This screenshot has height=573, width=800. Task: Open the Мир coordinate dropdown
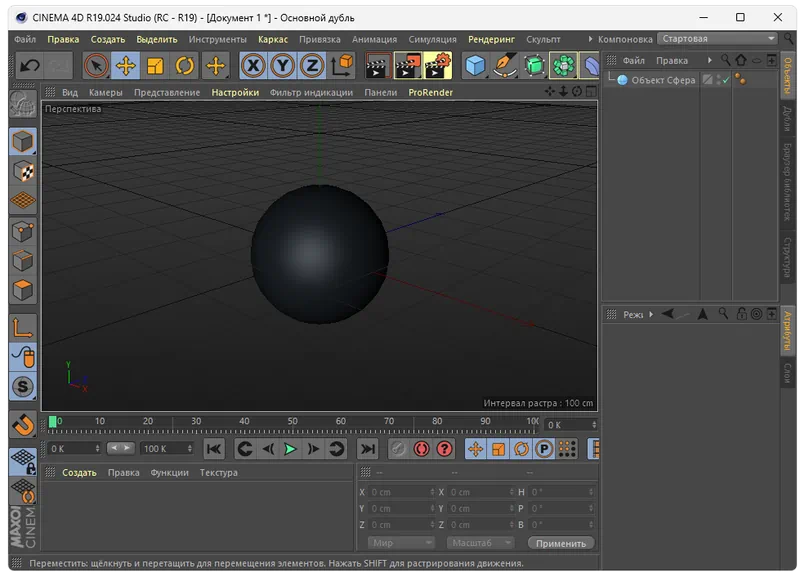(401, 543)
